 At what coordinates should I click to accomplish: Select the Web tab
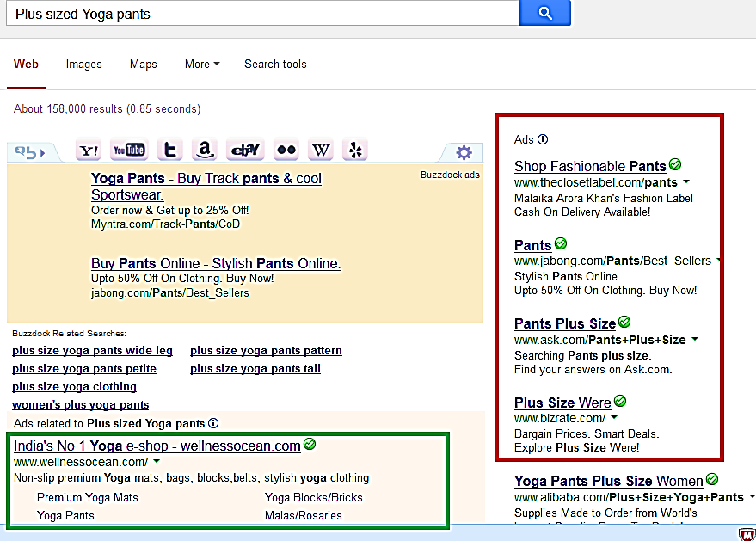click(x=26, y=65)
